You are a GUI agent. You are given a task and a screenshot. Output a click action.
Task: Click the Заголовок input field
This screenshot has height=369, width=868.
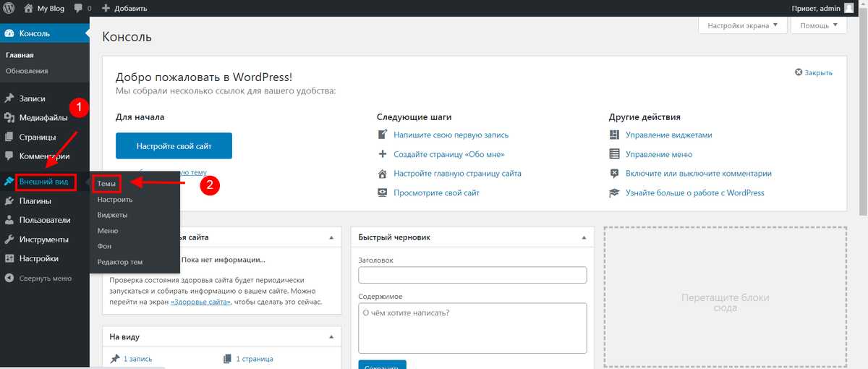(472, 276)
